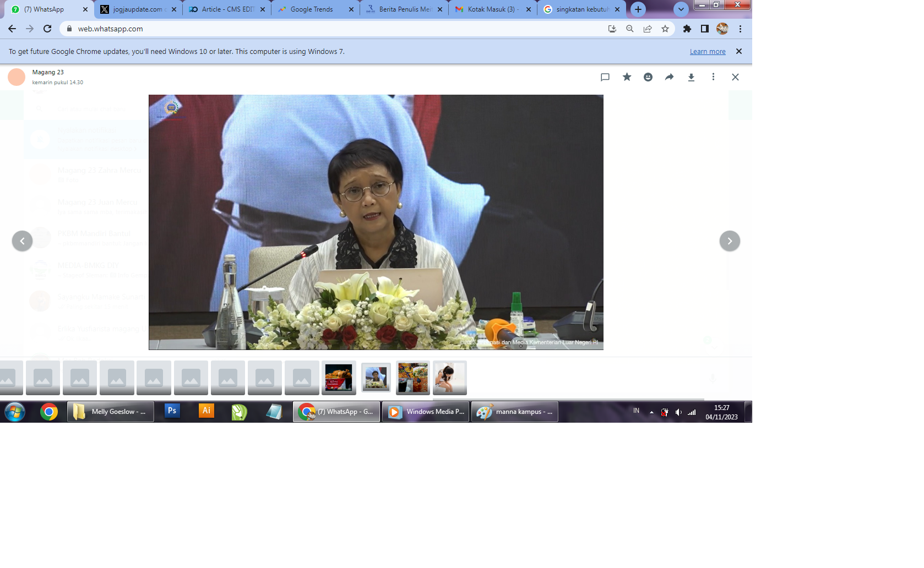Open network signal tray icon

692,412
